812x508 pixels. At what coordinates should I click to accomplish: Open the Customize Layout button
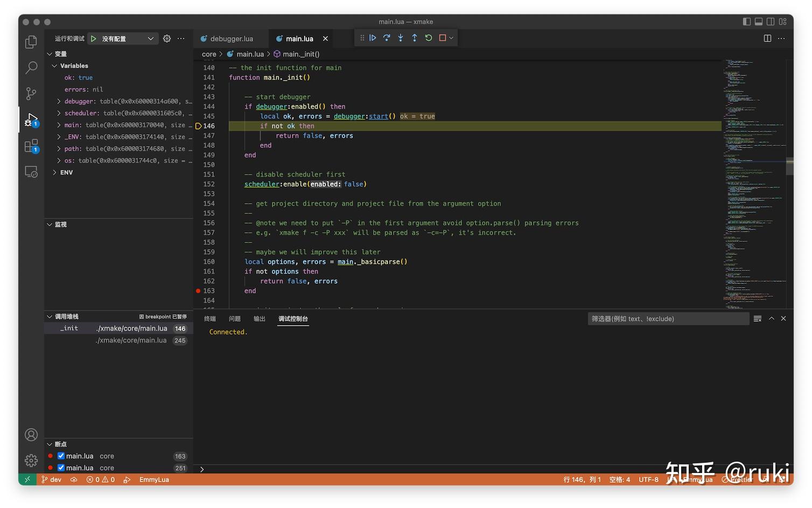point(782,22)
